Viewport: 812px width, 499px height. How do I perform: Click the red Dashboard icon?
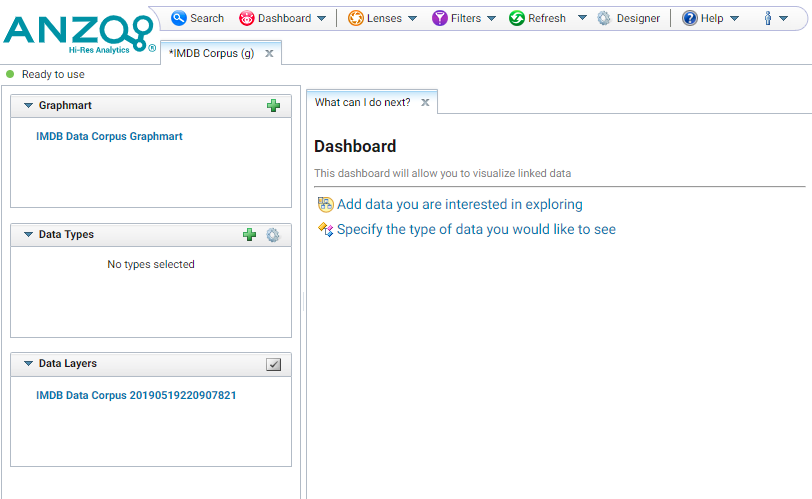pyautogui.click(x=246, y=18)
